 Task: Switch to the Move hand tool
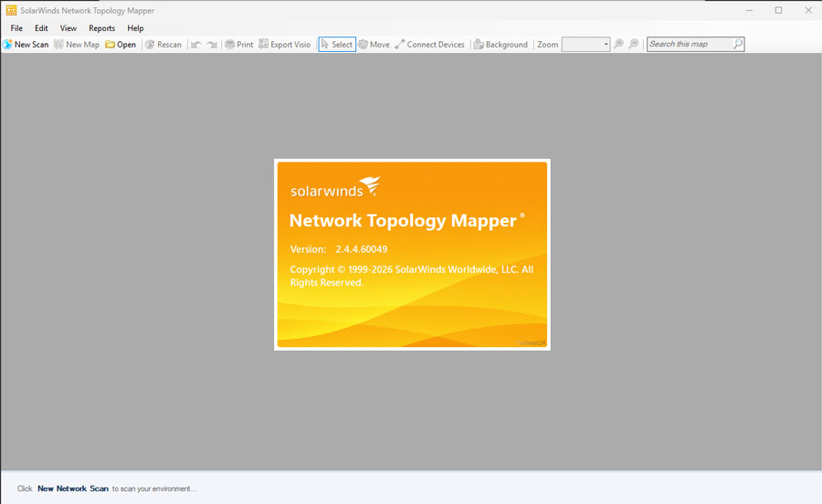374,44
